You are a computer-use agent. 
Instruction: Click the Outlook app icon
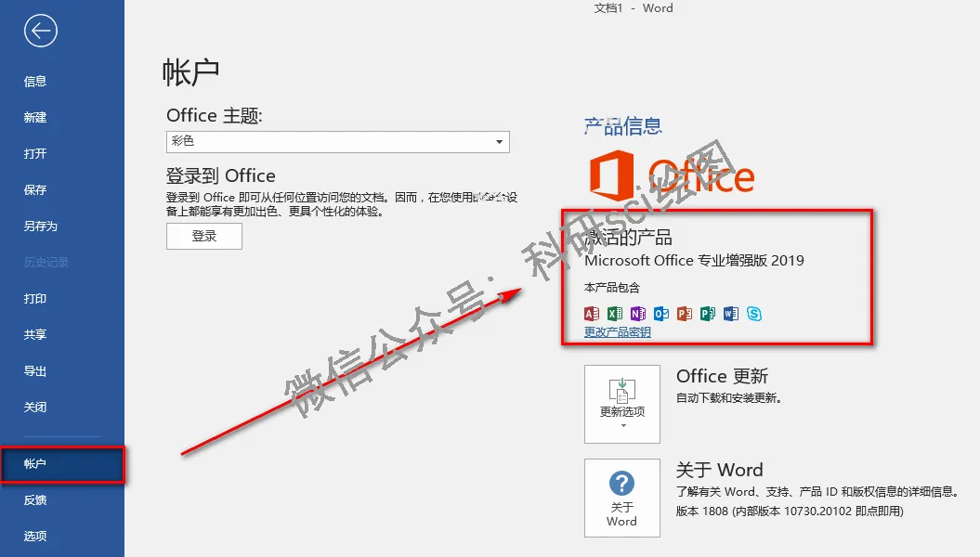(661, 314)
